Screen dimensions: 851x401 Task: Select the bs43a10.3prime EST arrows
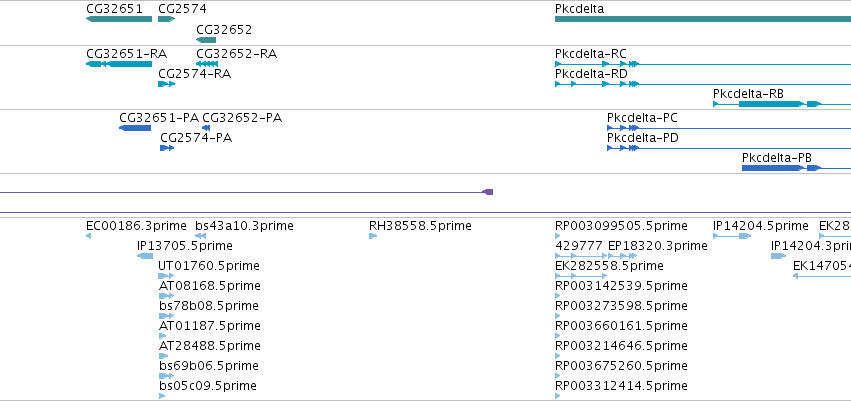(200, 236)
